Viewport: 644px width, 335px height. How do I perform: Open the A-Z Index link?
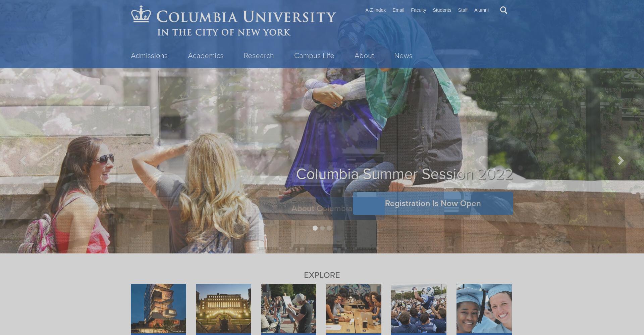click(376, 10)
